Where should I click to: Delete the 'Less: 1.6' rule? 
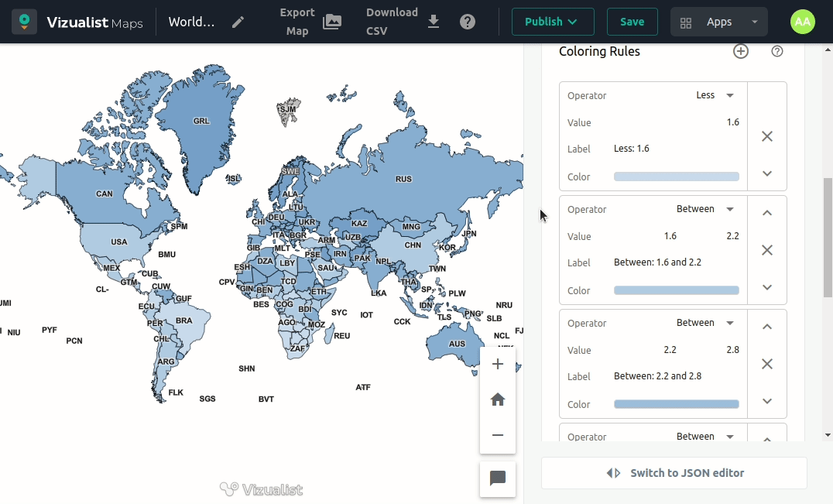(x=767, y=136)
